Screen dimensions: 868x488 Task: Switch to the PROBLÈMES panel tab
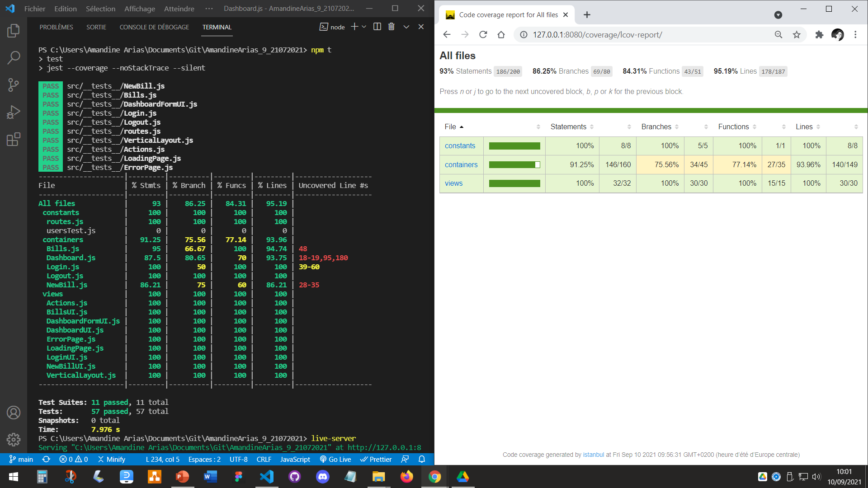coord(56,27)
